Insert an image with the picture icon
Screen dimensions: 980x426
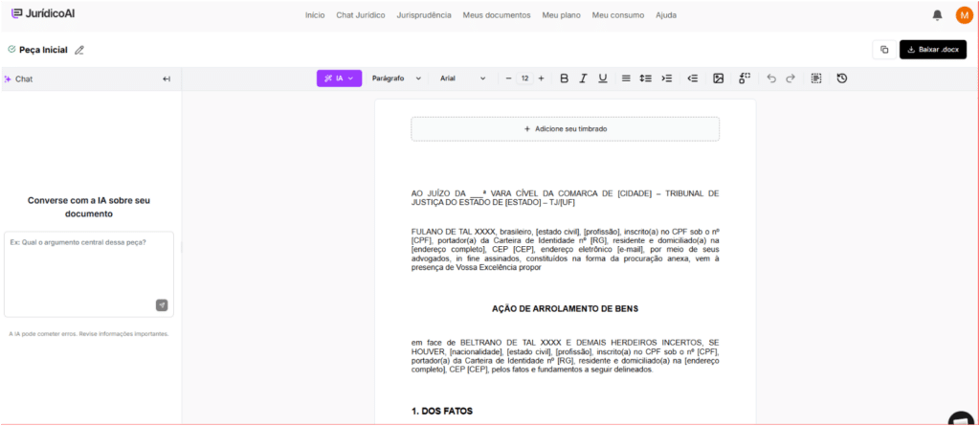[718, 78]
